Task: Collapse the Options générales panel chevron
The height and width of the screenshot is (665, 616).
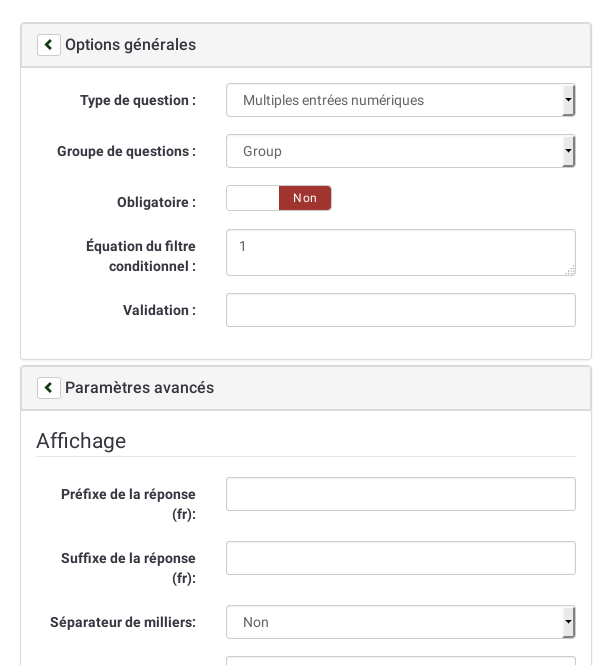Action: click(49, 45)
